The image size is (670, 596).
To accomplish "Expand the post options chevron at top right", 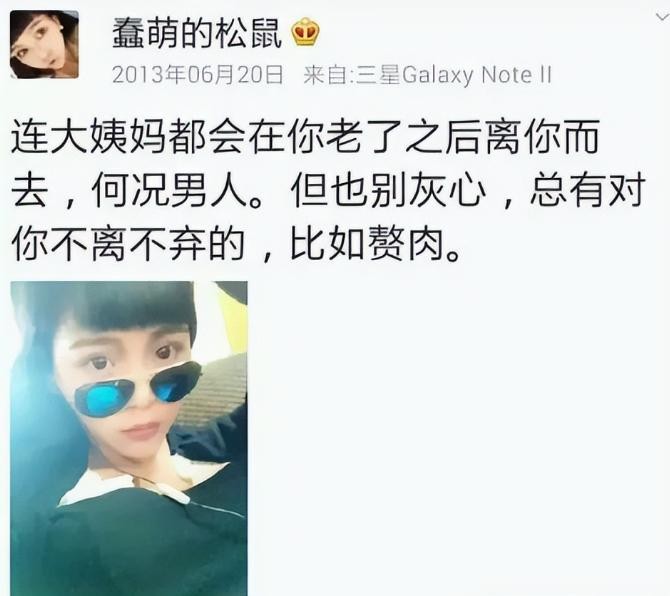I will click(662, 17).
